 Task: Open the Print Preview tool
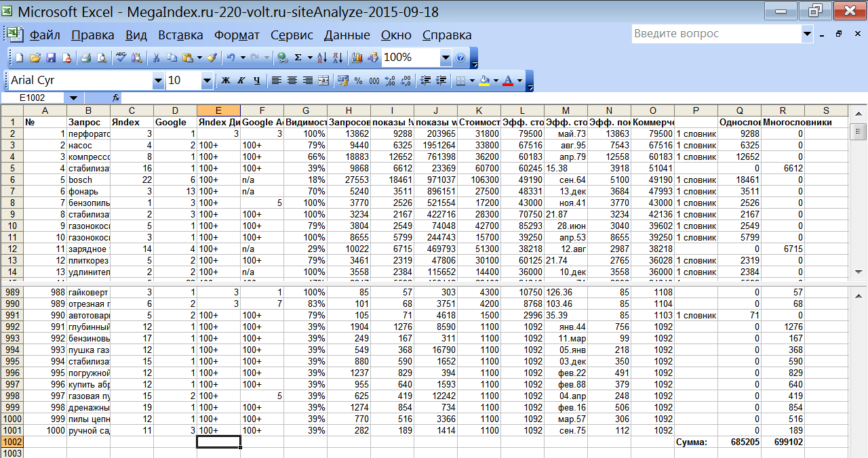tap(102, 58)
